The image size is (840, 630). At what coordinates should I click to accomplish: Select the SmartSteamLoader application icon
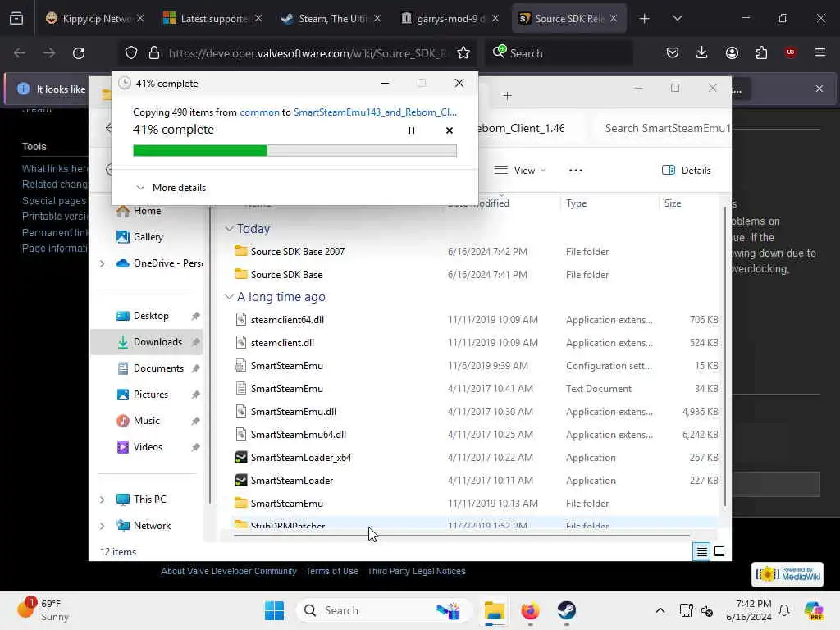coord(241,481)
